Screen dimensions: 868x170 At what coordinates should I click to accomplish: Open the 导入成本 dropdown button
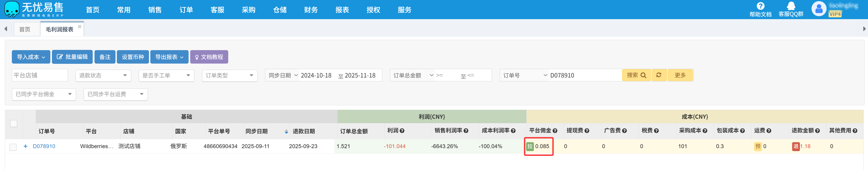pos(31,57)
